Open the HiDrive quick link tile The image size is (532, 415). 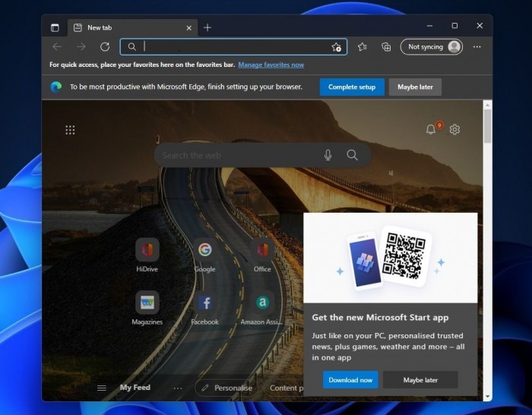147,250
